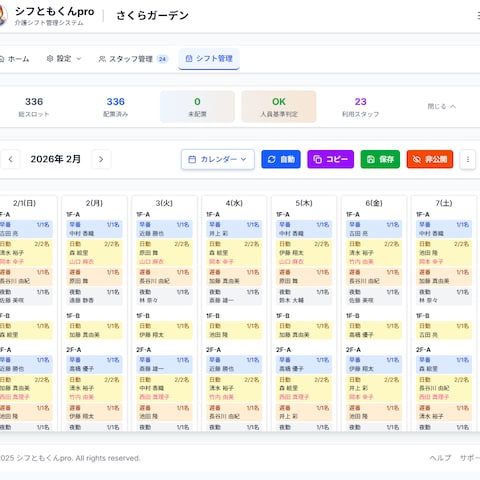Open the three-dot more options menu
The height and width of the screenshot is (480, 480).
click(468, 159)
